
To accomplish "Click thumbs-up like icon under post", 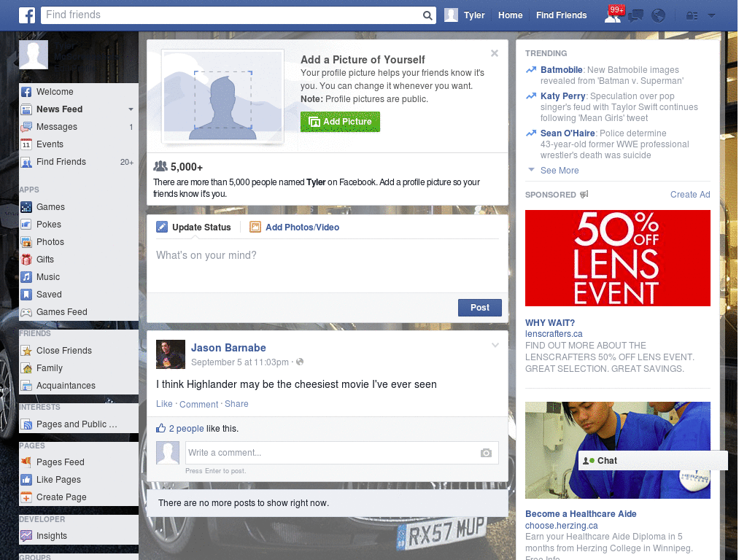I will [x=161, y=428].
